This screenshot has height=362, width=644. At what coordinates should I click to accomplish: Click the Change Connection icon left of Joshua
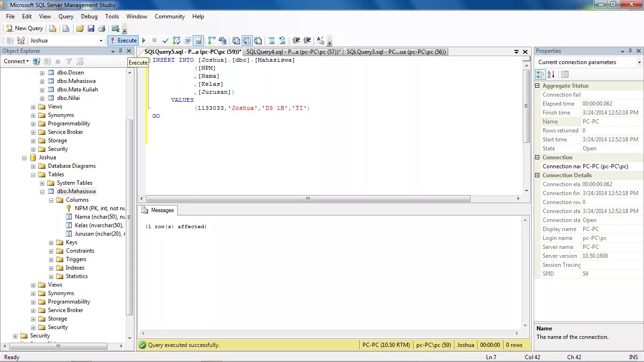pyautogui.click(x=21, y=41)
